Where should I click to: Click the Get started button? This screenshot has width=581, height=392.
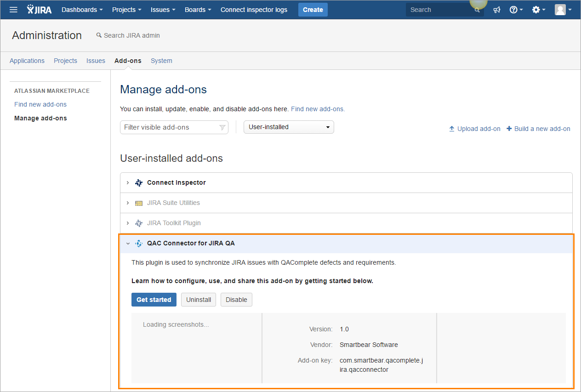[x=154, y=299]
